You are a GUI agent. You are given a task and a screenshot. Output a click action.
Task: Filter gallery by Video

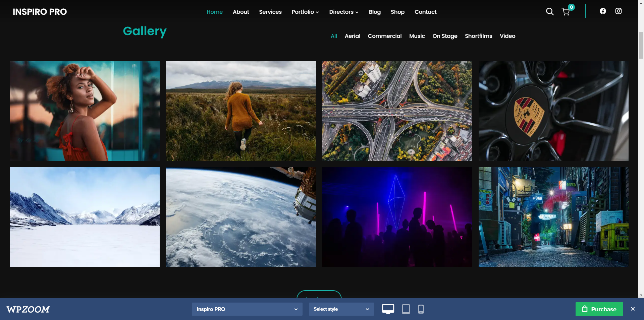click(x=507, y=36)
